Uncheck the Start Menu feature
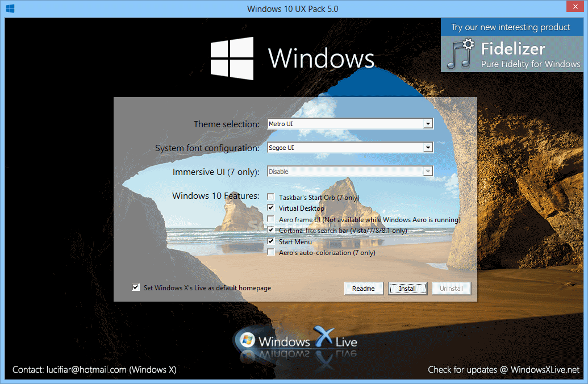 point(271,241)
